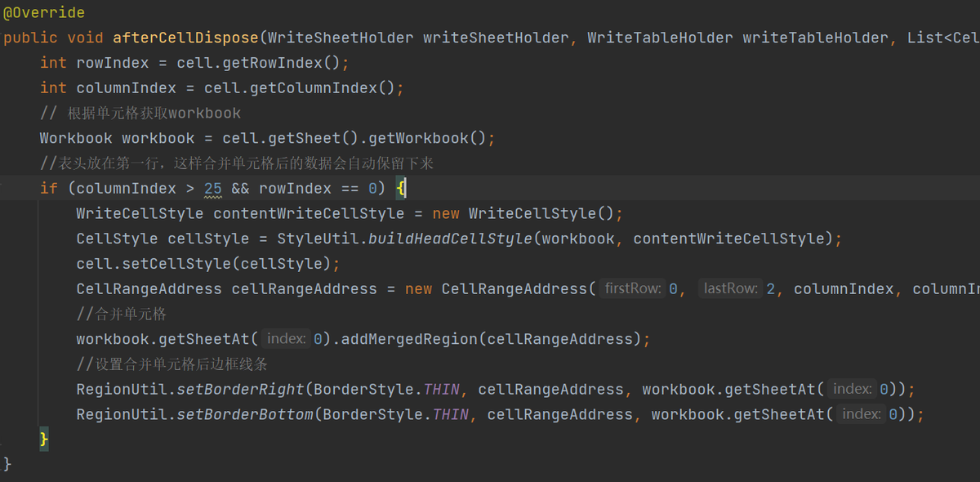
Task: Click the setBorderBottom method call
Action: (245, 415)
